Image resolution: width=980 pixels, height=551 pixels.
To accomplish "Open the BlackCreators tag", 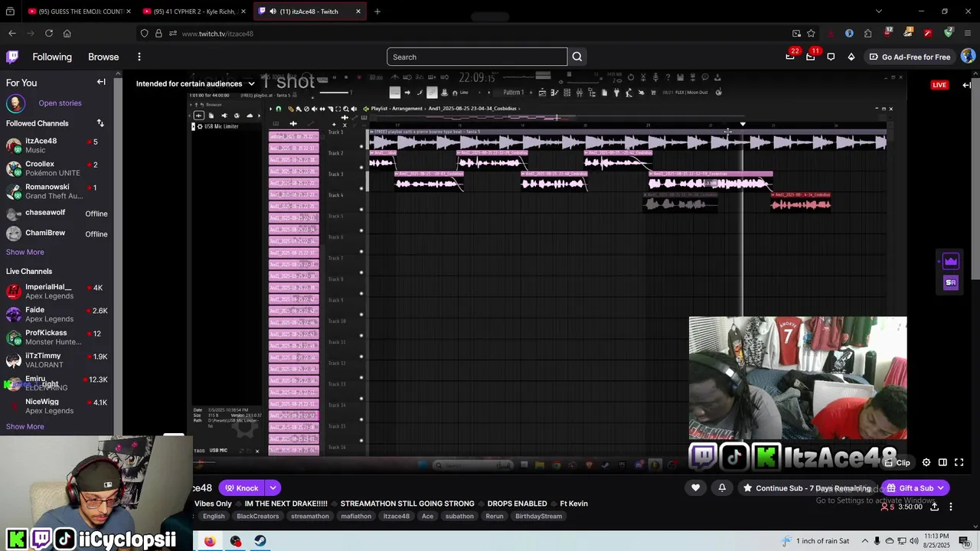I will pyautogui.click(x=258, y=516).
